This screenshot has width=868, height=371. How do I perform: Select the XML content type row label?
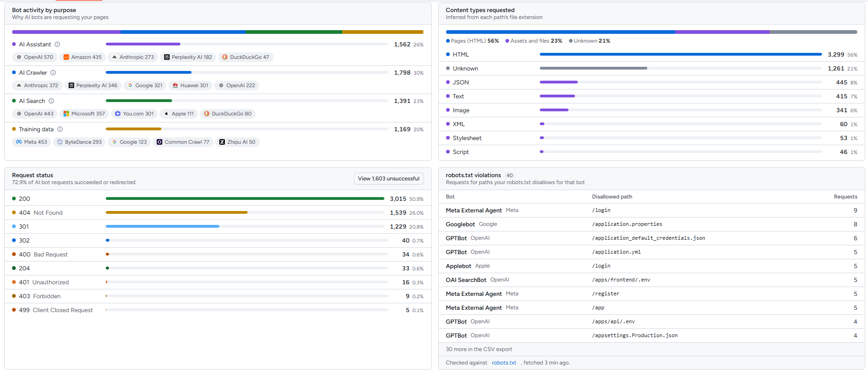[459, 124]
